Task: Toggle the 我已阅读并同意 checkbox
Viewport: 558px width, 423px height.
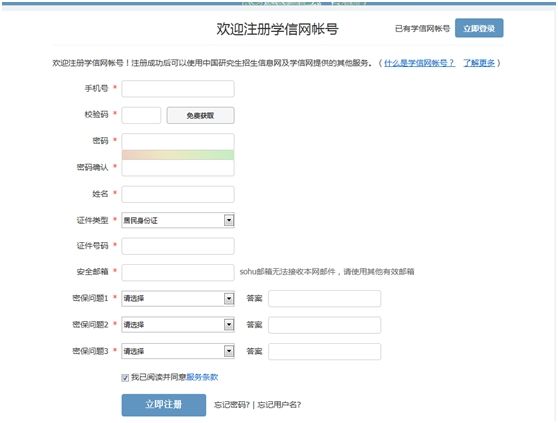Action: [x=125, y=377]
